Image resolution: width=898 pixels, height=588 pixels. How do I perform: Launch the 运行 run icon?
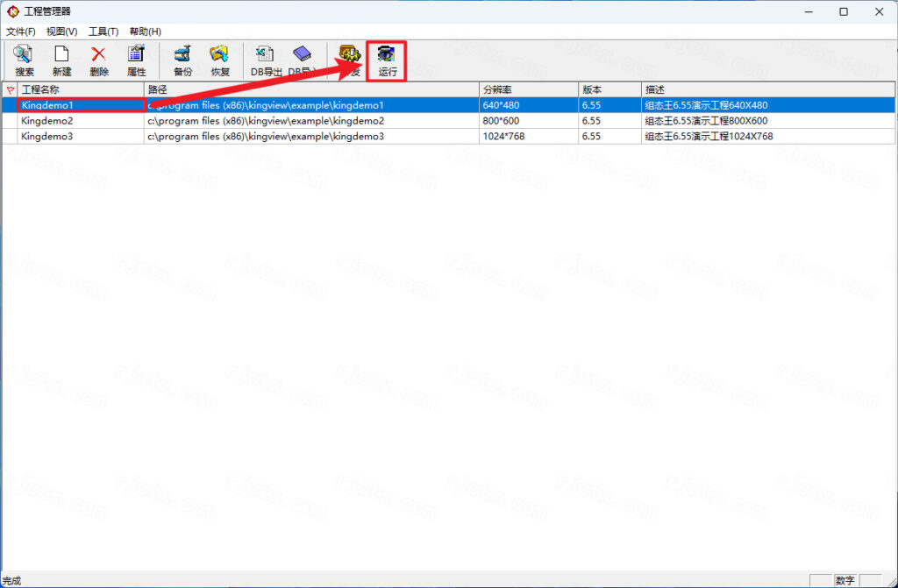387,60
